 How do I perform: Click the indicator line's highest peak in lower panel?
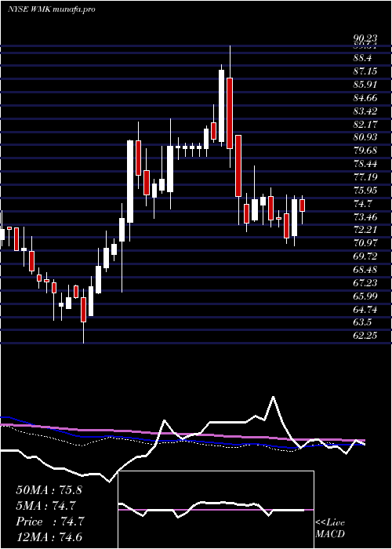[x=273, y=397]
